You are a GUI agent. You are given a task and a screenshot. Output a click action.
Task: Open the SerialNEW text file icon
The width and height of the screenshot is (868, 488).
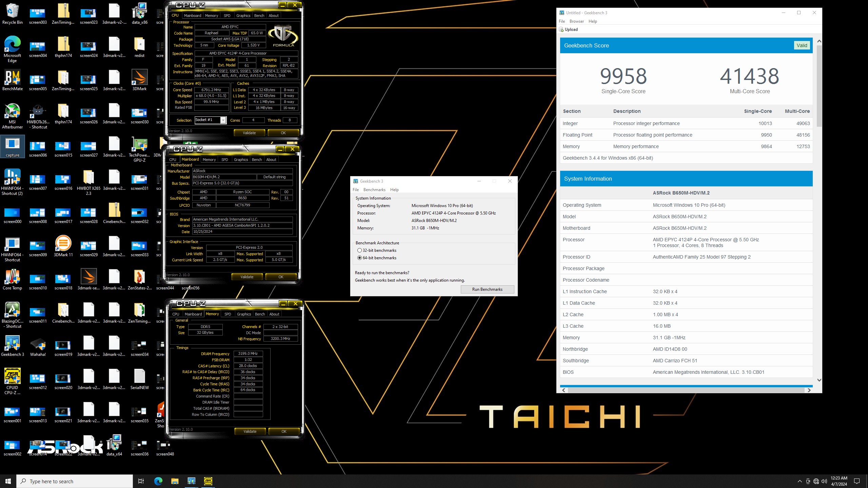click(x=139, y=379)
